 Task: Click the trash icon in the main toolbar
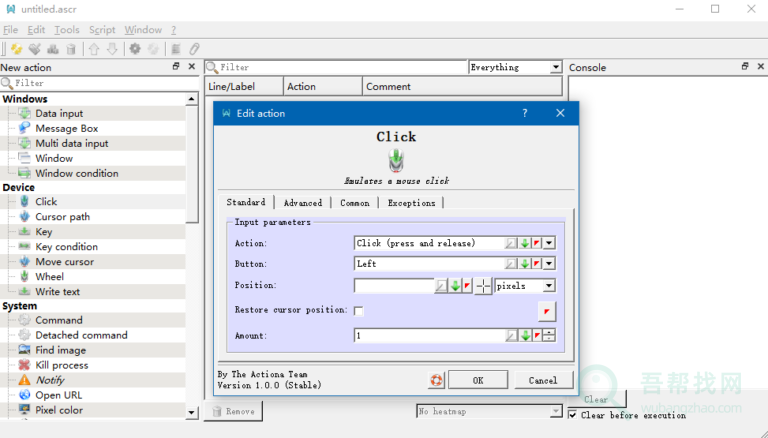tap(71, 48)
